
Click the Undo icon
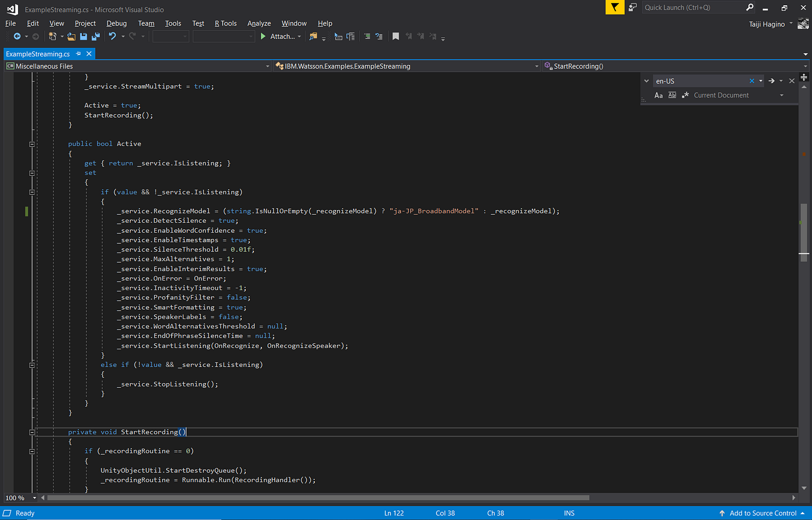click(x=111, y=37)
